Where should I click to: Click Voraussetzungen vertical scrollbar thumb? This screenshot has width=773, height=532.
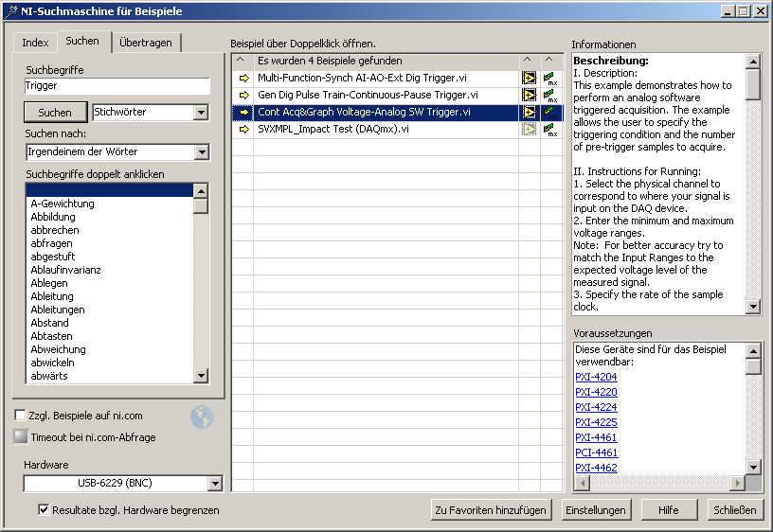point(753,366)
